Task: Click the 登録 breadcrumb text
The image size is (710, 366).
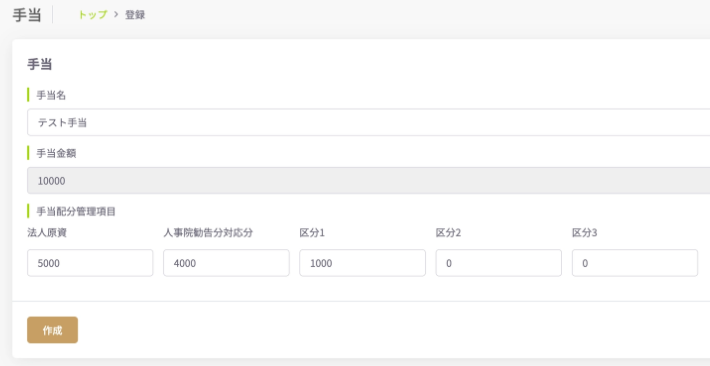Action: pos(135,15)
